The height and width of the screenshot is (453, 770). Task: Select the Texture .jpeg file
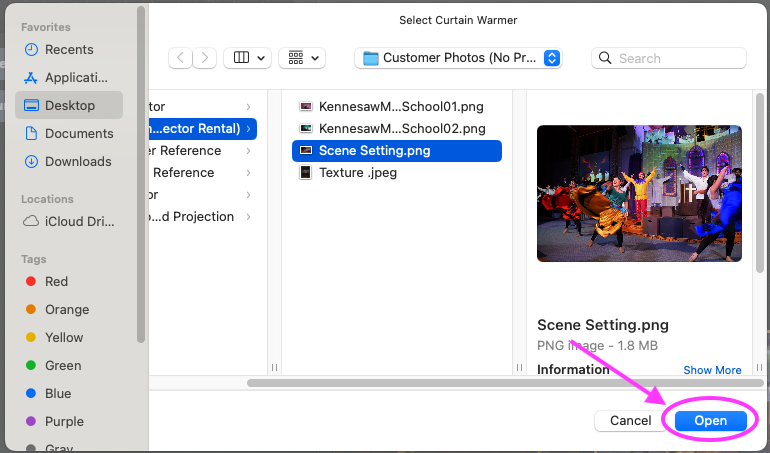pyautogui.click(x=356, y=172)
